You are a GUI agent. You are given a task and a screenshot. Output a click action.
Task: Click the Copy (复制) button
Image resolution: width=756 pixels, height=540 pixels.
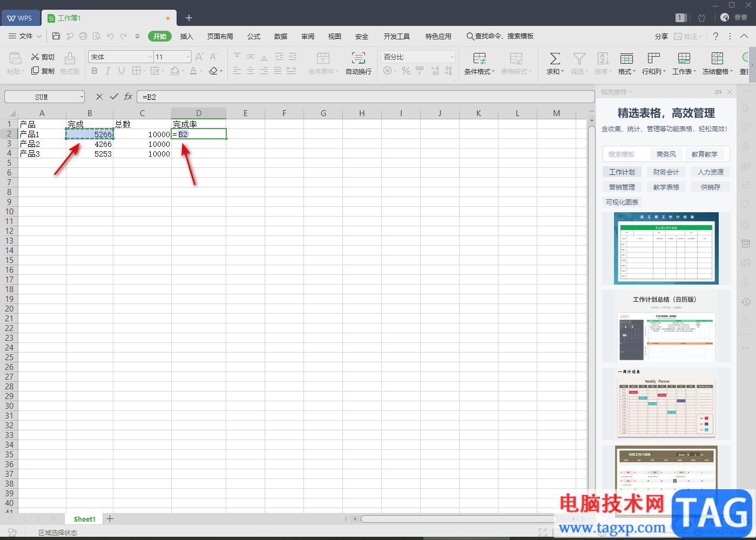point(43,71)
